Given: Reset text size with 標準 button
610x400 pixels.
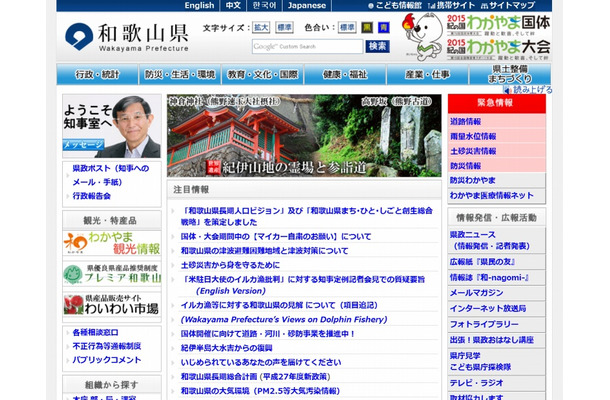Looking at the screenshot, I should point(284,27).
